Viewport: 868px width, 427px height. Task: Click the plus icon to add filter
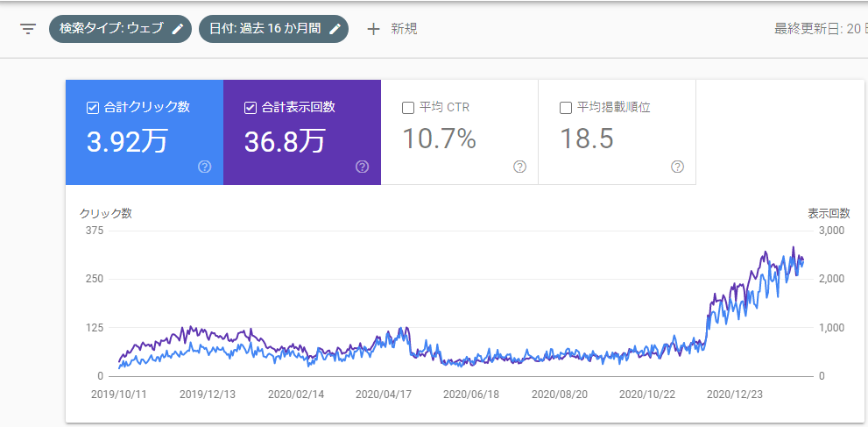[374, 29]
